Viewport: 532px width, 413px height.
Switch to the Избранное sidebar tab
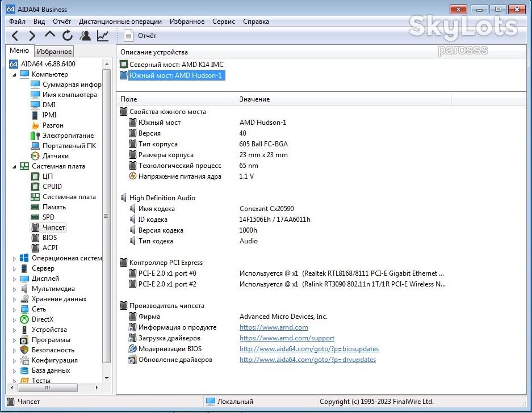55,52
